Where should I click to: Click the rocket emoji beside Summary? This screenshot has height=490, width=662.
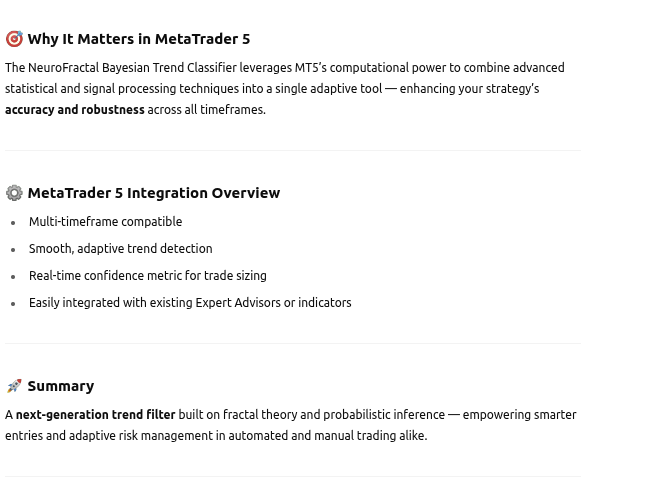point(14,386)
